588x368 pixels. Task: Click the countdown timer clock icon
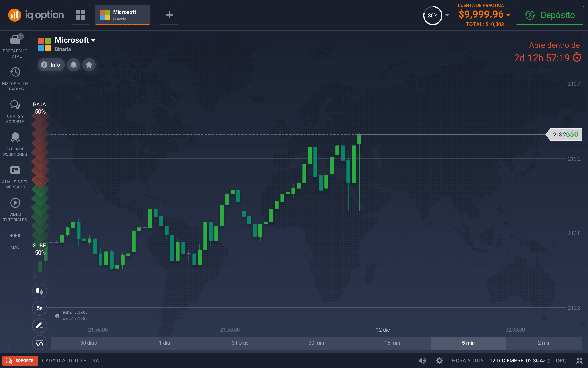(x=577, y=57)
